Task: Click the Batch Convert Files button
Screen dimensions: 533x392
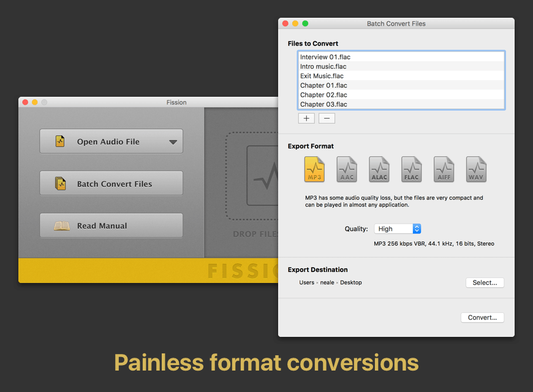Action: [x=112, y=184]
